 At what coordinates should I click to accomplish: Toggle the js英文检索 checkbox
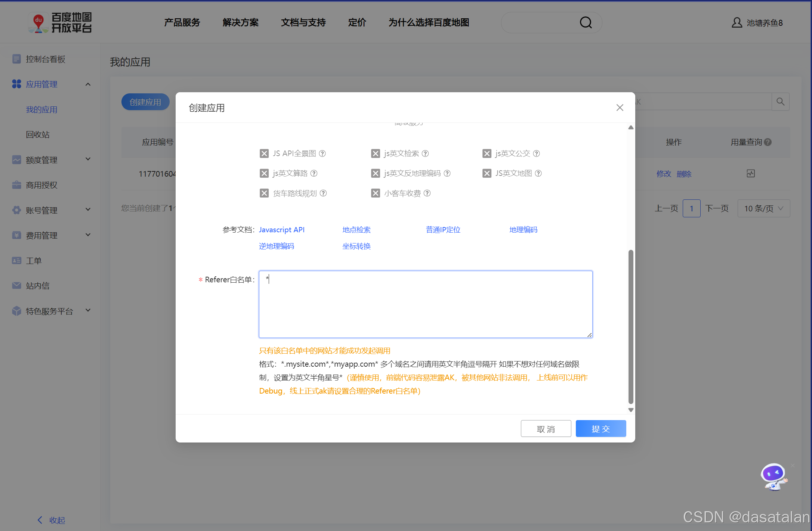pos(375,153)
